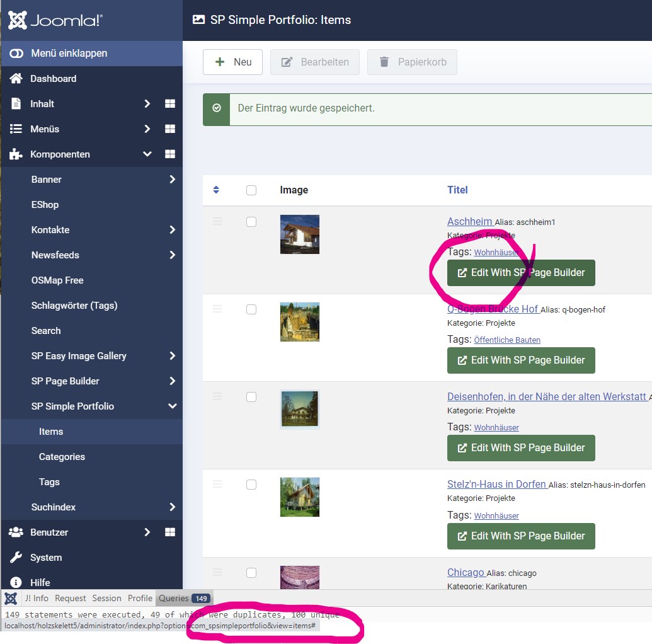Expand the Banner submenu arrow
The width and height of the screenshot is (652, 644).
(x=172, y=180)
